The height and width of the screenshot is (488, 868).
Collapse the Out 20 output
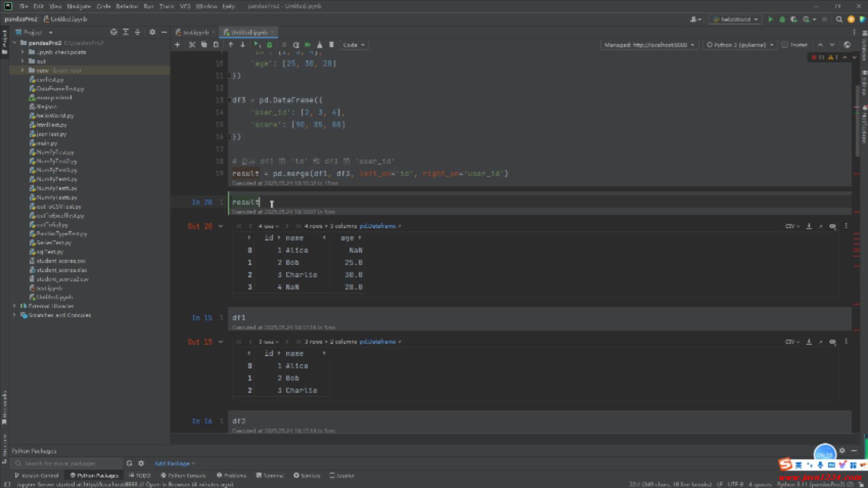[x=221, y=226]
